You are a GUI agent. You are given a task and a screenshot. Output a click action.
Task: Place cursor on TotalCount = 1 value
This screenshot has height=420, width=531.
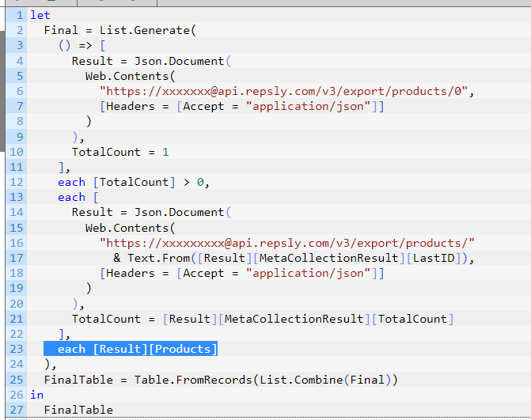pos(165,152)
